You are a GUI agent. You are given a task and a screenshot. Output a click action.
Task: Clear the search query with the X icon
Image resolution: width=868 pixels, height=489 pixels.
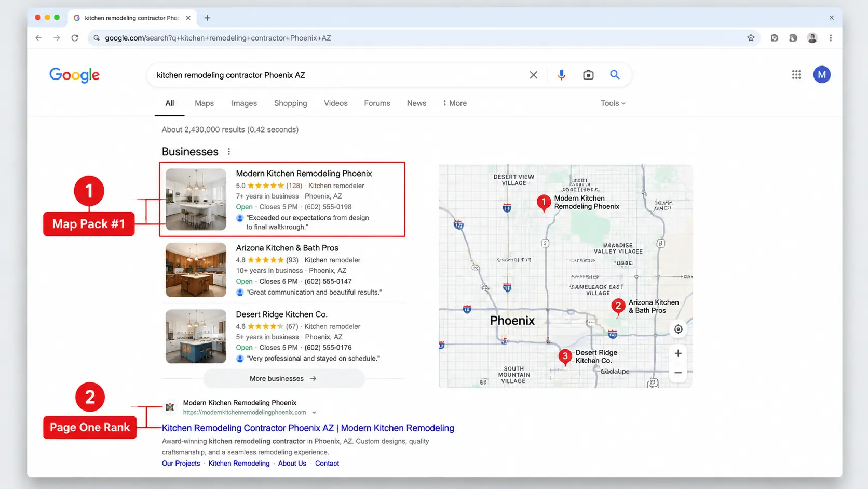click(533, 75)
